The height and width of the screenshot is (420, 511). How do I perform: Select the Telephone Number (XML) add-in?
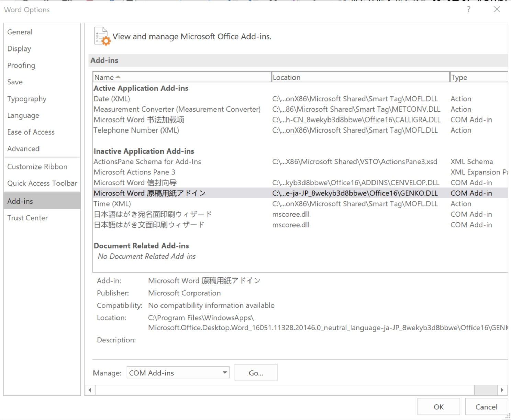point(300,130)
